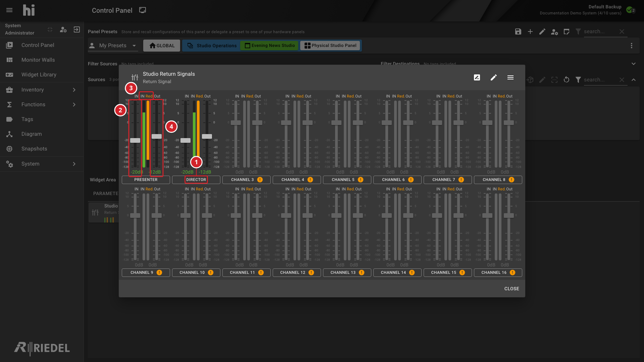
Task: Click the monitor icon beside Control Panel title
Action: click(x=143, y=10)
